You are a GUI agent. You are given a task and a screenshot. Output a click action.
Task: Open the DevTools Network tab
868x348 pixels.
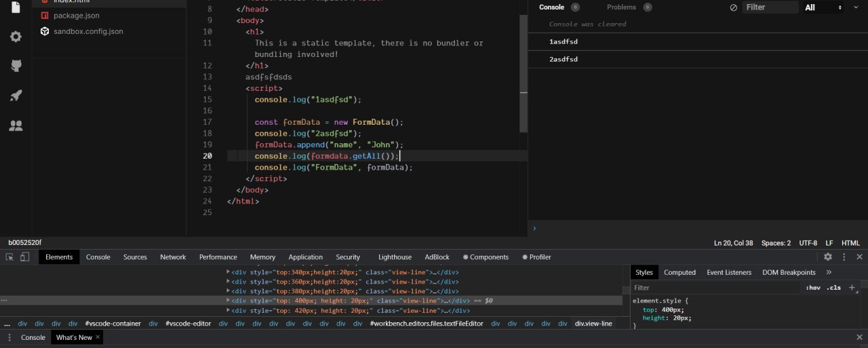(x=173, y=257)
